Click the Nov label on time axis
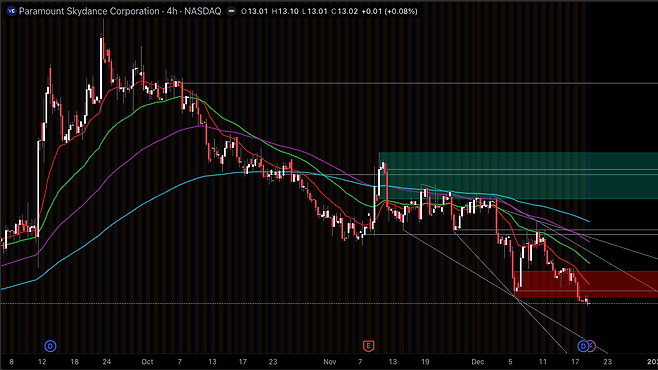This screenshot has width=658, height=370. [x=330, y=362]
